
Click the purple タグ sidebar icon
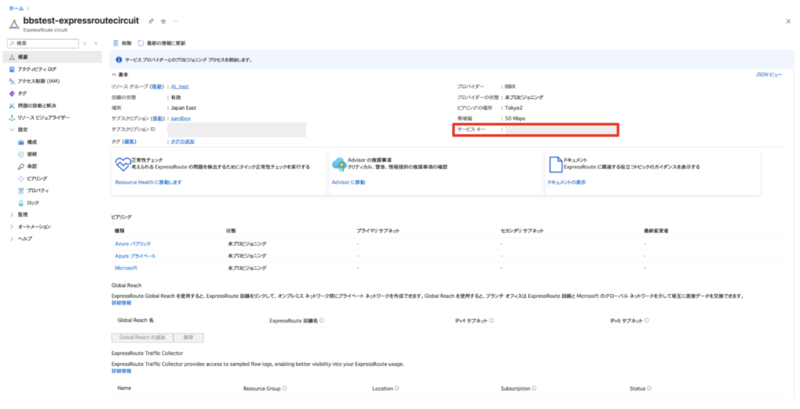pos(12,94)
